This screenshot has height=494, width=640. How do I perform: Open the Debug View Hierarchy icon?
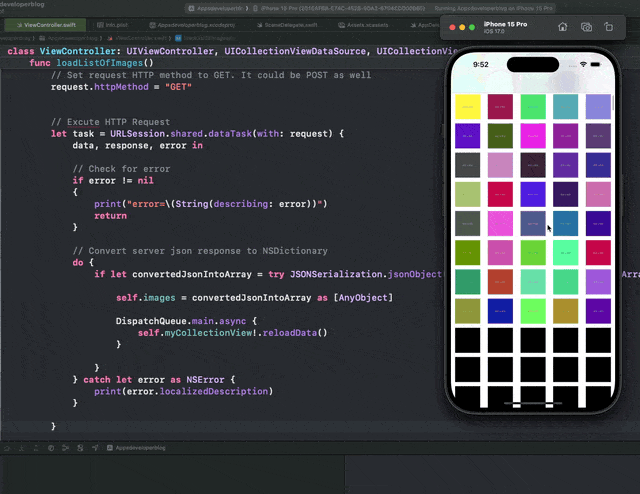coord(51,448)
